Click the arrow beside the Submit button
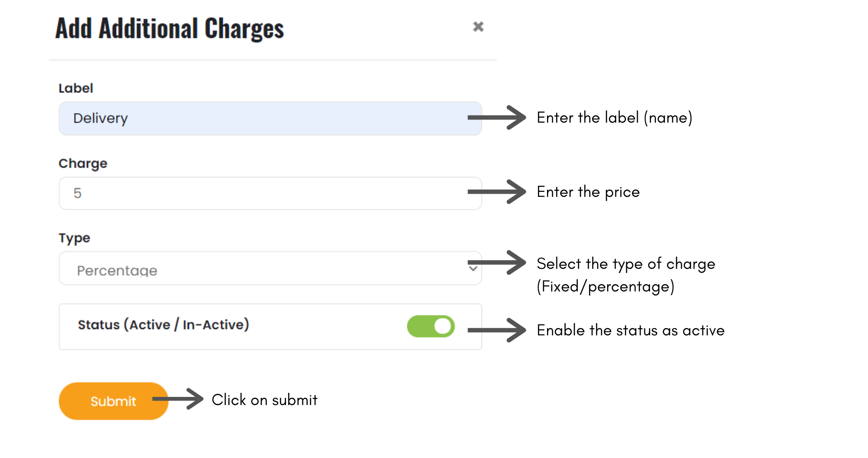868x458 pixels. coord(178,399)
